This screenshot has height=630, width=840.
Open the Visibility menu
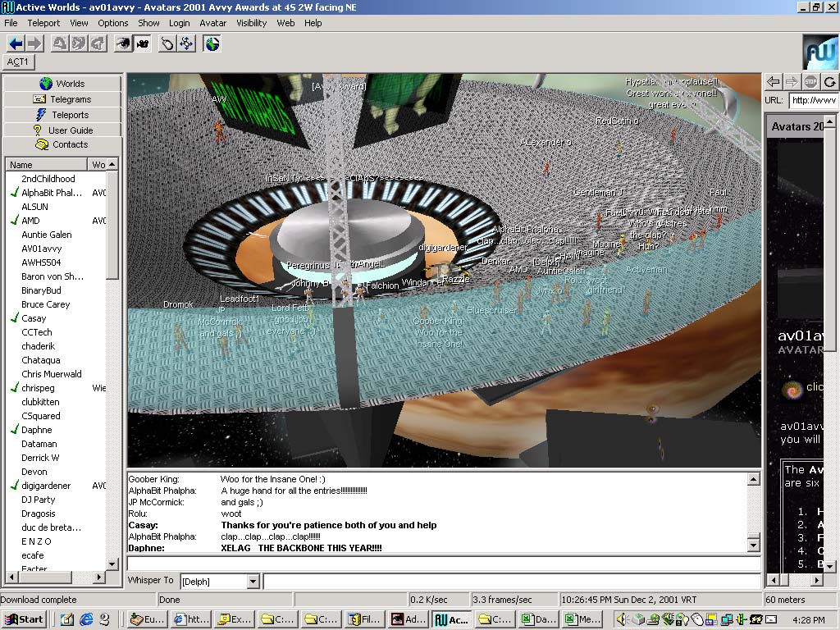point(252,23)
